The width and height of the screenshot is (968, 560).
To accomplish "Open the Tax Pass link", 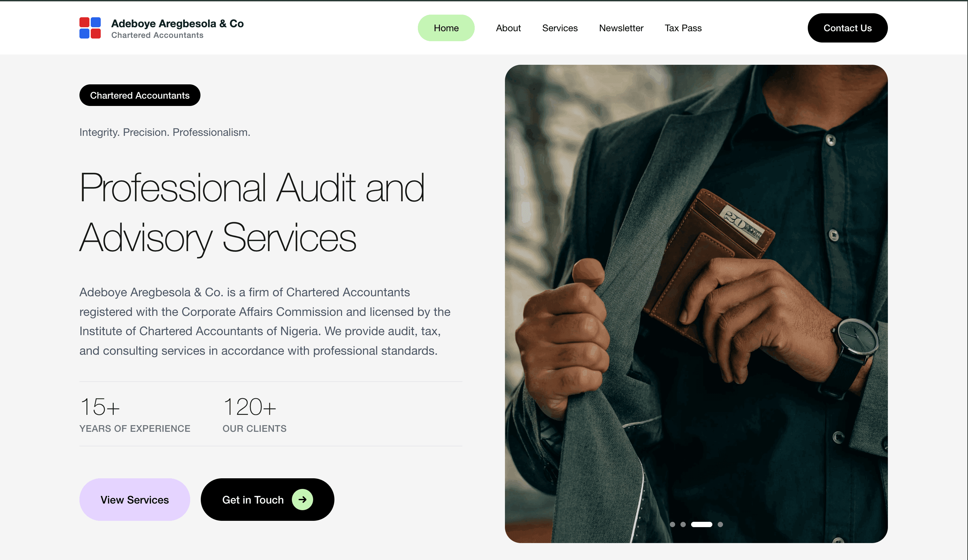I will (x=683, y=28).
